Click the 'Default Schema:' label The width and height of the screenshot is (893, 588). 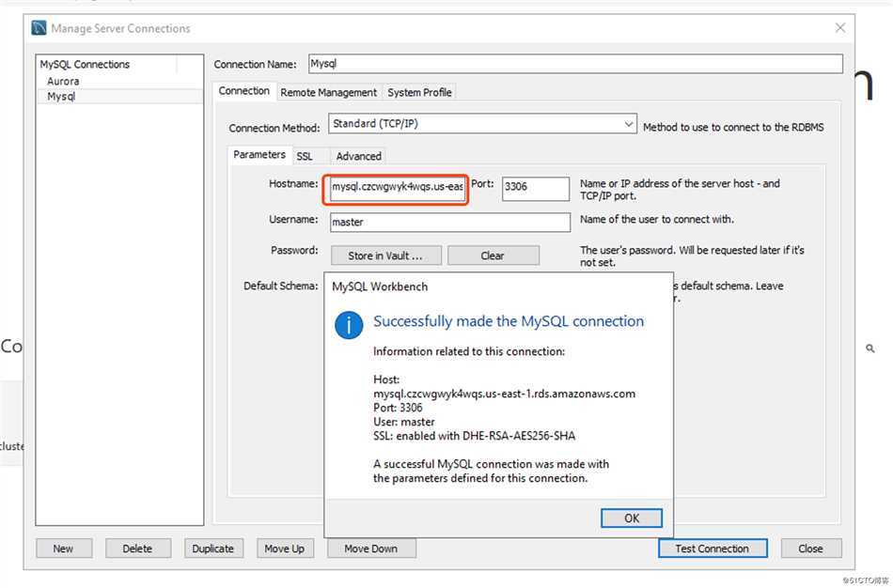coord(281,286)
